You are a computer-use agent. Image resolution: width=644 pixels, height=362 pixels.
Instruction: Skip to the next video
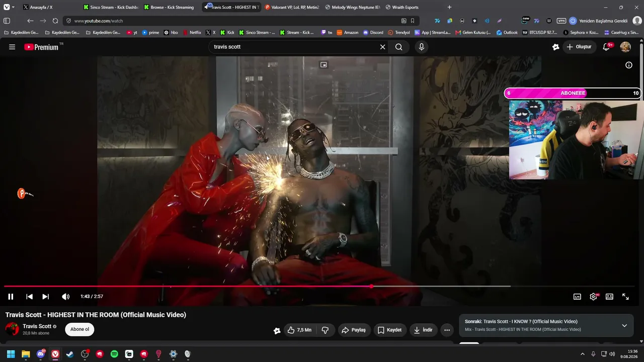click(x=45, y=297)
